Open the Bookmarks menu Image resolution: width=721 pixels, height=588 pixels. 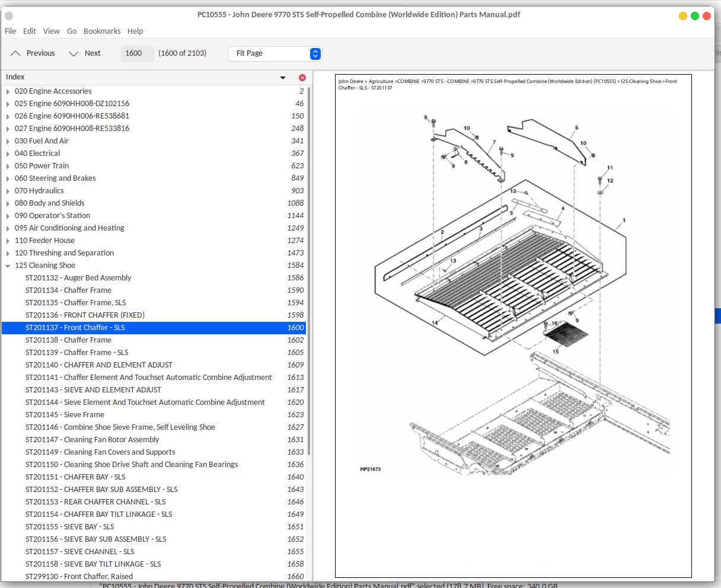[102, 31]
